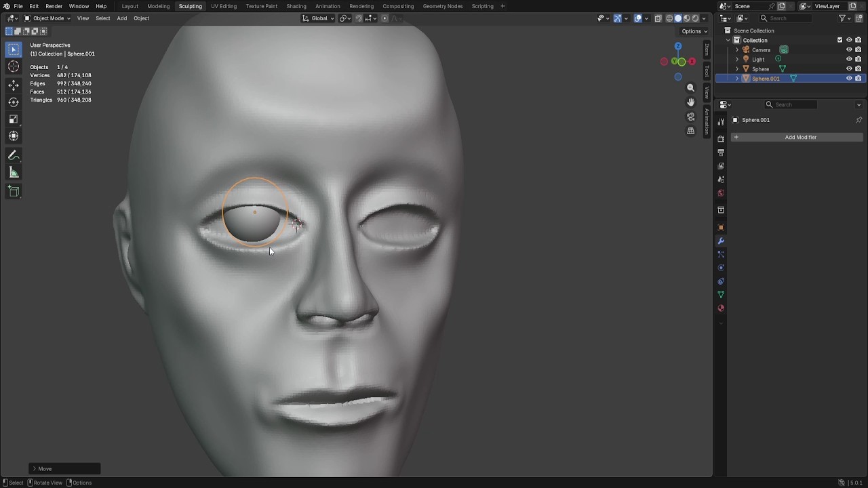Toggle Sphere.001 viewport visibility eye
This screenshot has width=868, height=488.
click(x=849, y=78)
